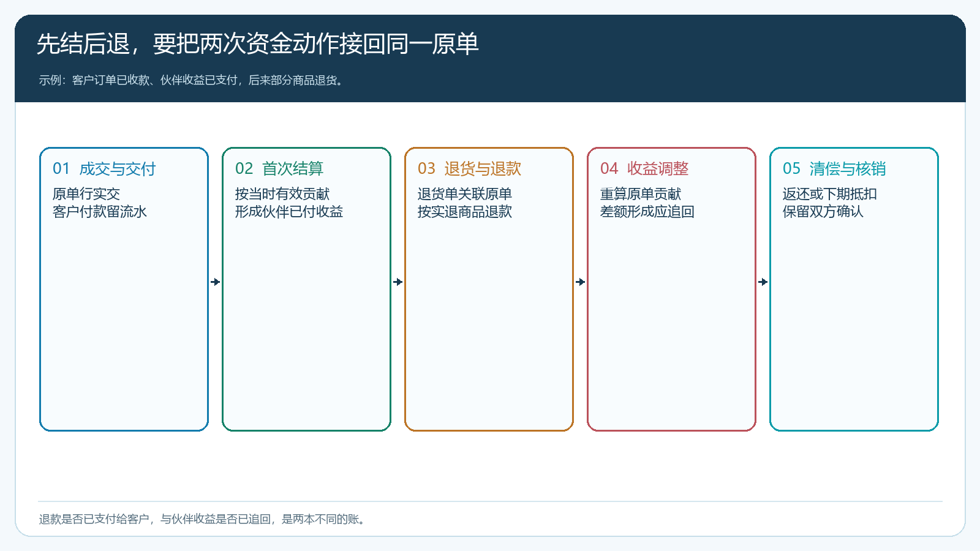Click the slide title 先结后退，要把两次资金动作接回同一原单
This screenshot has height=551, width=980.
pyautogui.click(x=257, y=44)
